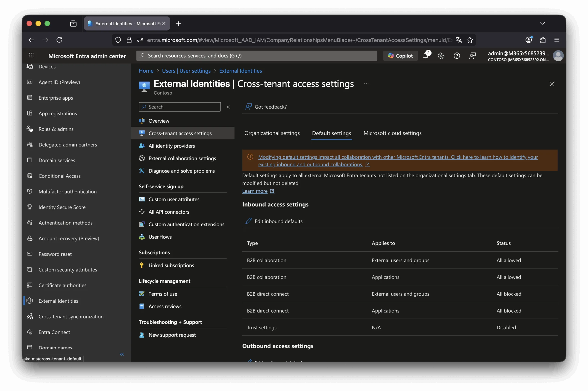Open the browser extensions puzzle icon
The height and width of the screenshot is (391, 588).
[x=543, y=40]
